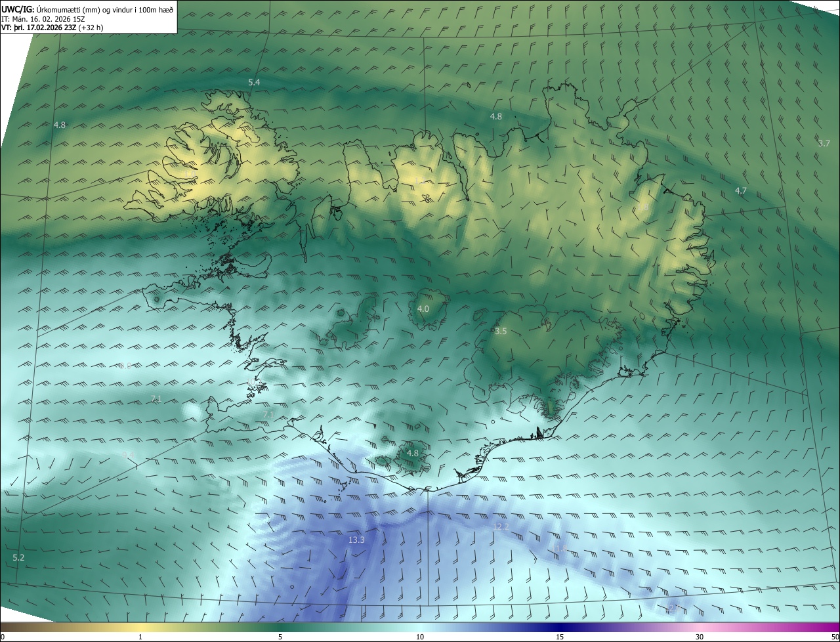Select the 7.1 value over the sea to the west
The image size is (840, 642).
[x=156, y=399]
